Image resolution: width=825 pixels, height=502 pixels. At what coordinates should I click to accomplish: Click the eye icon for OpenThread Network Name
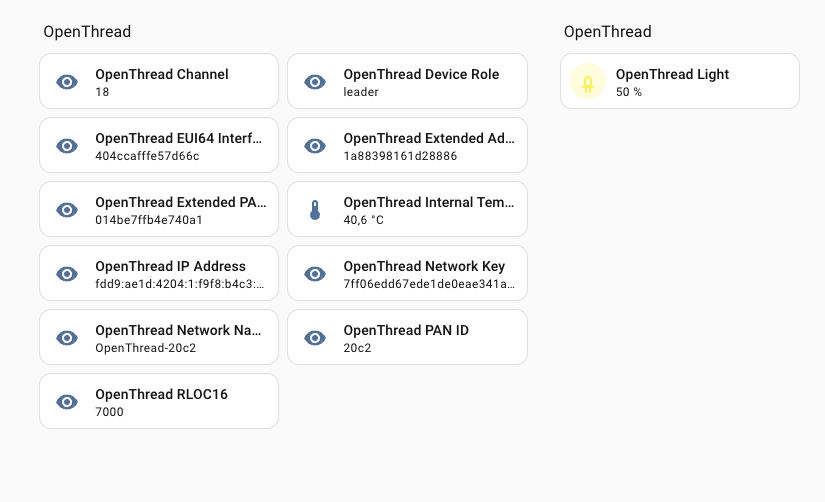pyautogui.click(x=67, y=338)
